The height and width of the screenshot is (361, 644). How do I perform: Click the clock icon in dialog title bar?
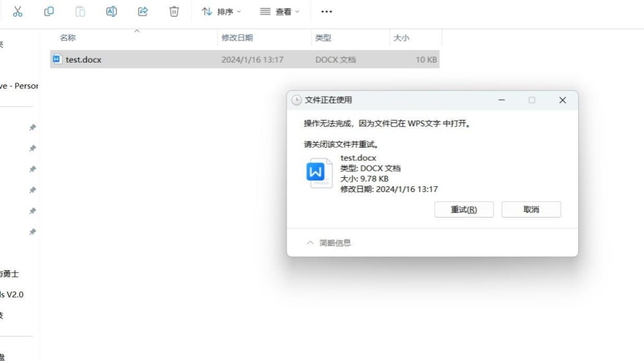click(296, 100)
